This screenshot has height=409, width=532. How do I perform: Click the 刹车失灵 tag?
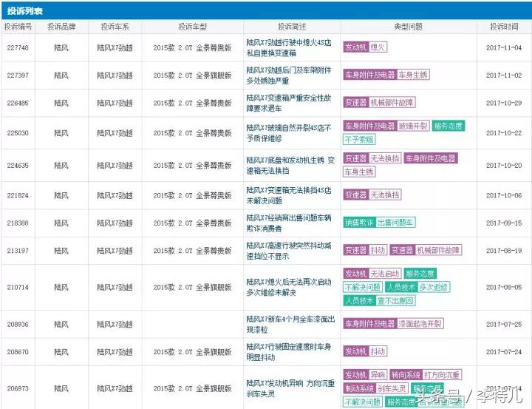click(x=392, y=388)
